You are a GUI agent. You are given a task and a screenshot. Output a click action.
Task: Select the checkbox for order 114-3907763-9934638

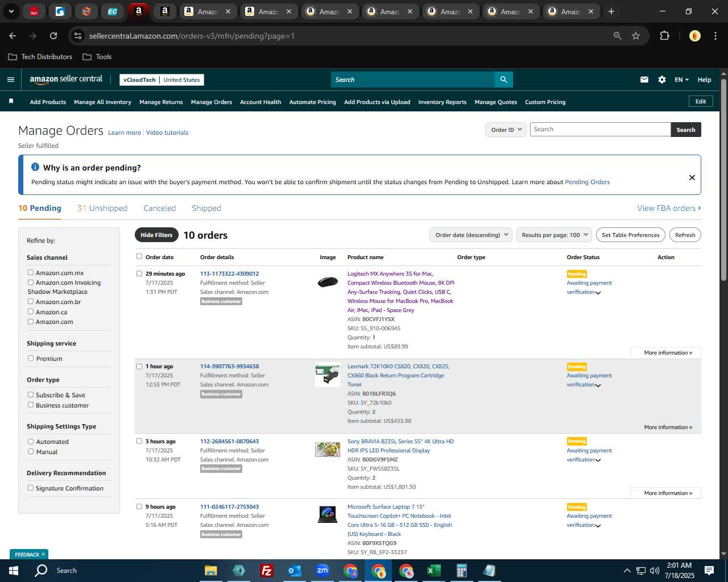click(x=139, y=367)
